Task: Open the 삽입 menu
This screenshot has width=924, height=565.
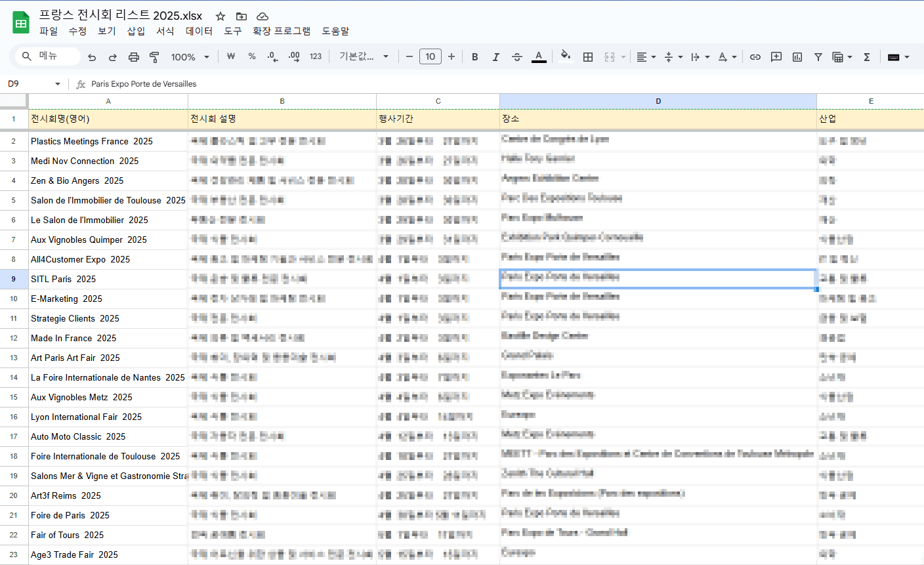Action: coord(136,31)
